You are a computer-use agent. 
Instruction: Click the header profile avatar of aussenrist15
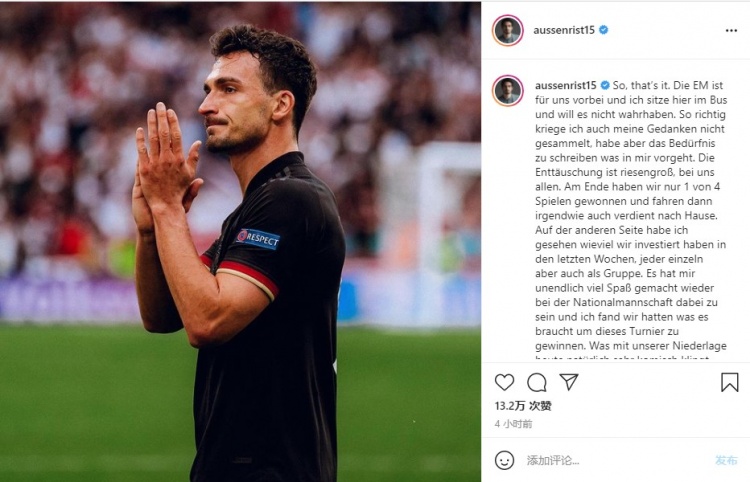[x=507, y=30]
